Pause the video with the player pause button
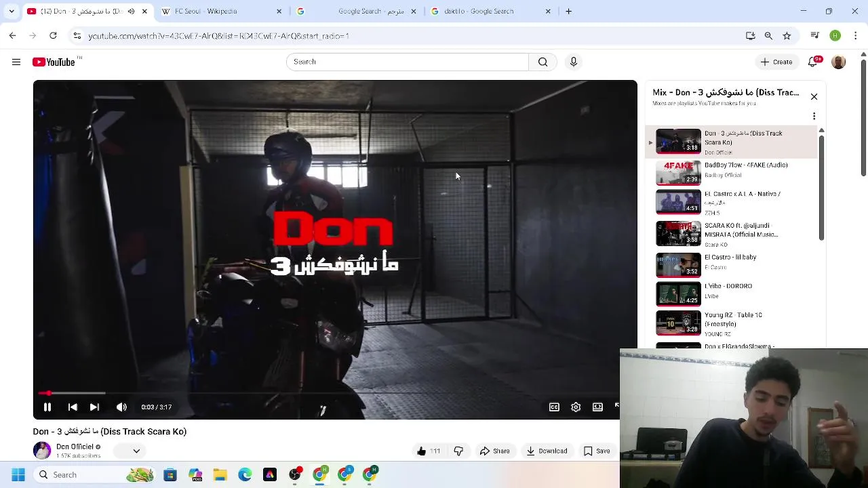Screen dimensions: 868x488 [x=47, y=407]
